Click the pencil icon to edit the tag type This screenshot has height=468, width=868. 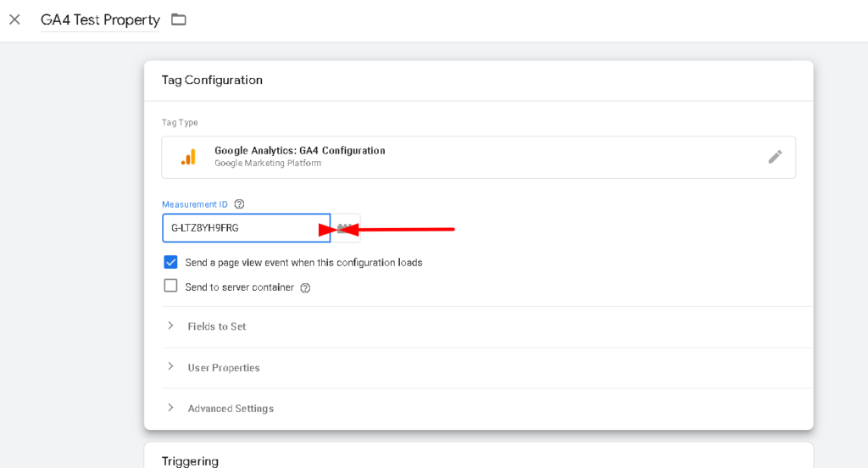775,157
